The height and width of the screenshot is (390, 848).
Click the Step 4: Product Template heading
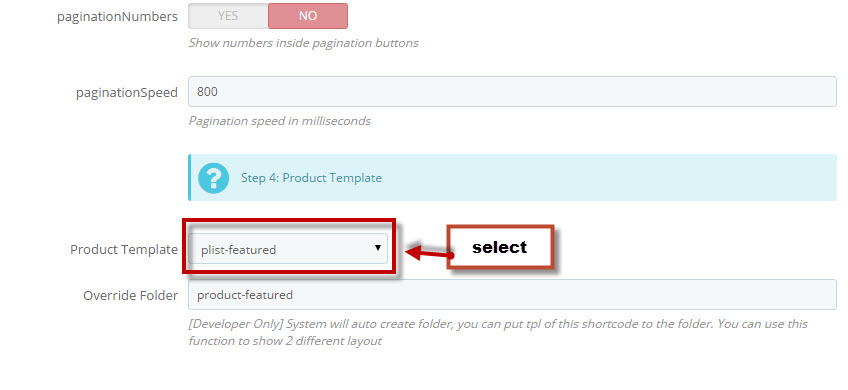pyautogui.click(x=312, y=178)
